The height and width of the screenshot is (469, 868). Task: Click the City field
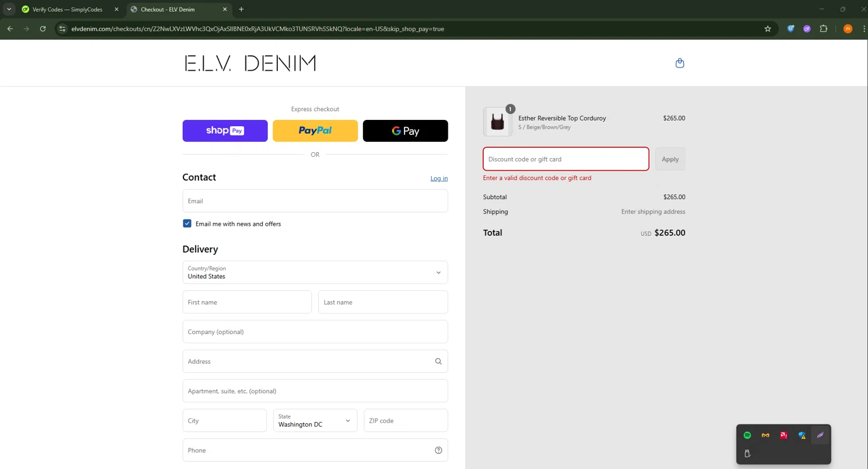point(225,420)
